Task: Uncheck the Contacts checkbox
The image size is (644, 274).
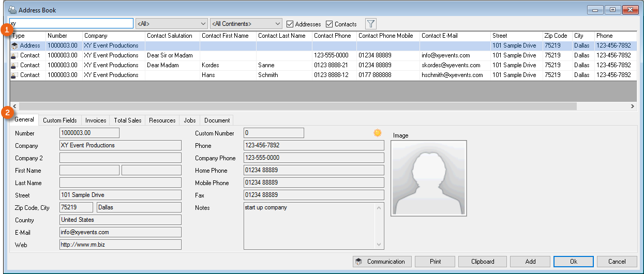Action: coord(330,24)
